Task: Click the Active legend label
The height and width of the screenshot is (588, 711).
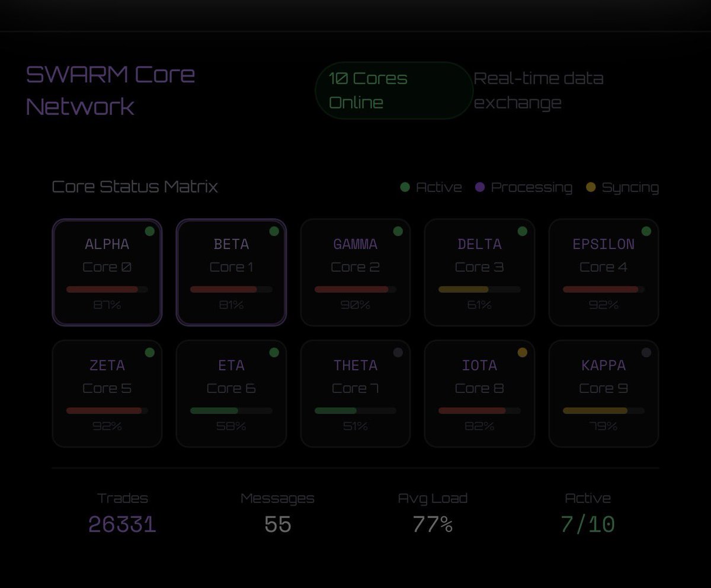Action: (439, 187)
